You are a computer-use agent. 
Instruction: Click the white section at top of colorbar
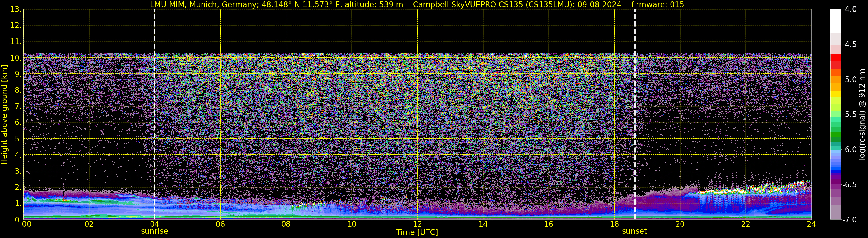pyautogui.click(x=835, y=21)
